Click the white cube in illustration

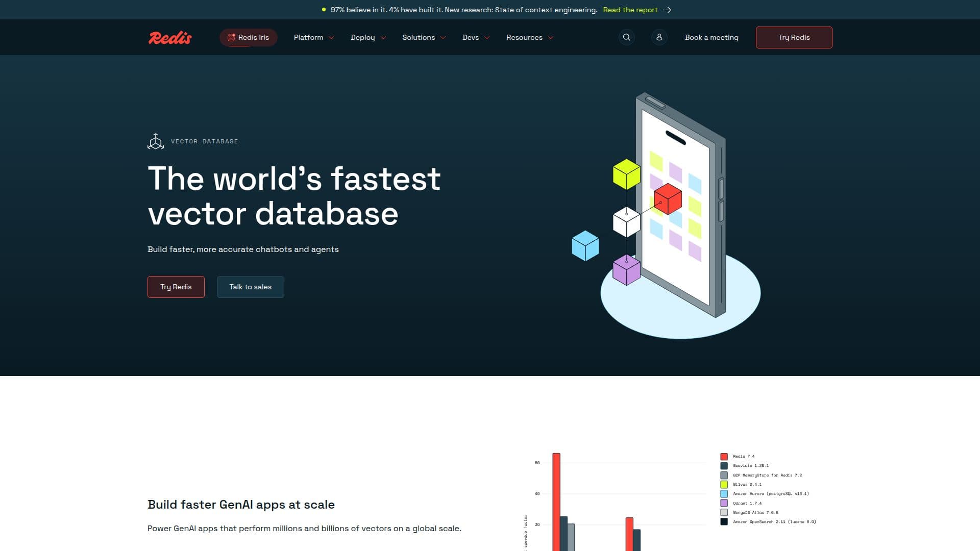coord(626,222)
